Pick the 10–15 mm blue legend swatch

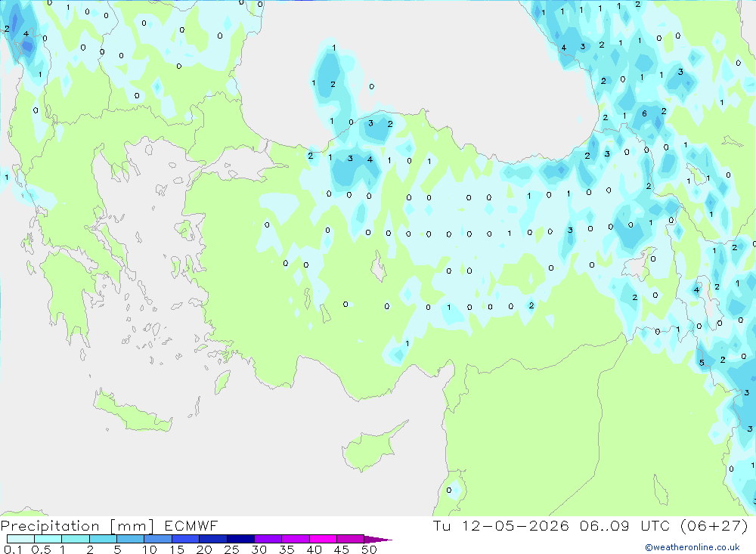[158, 539]
